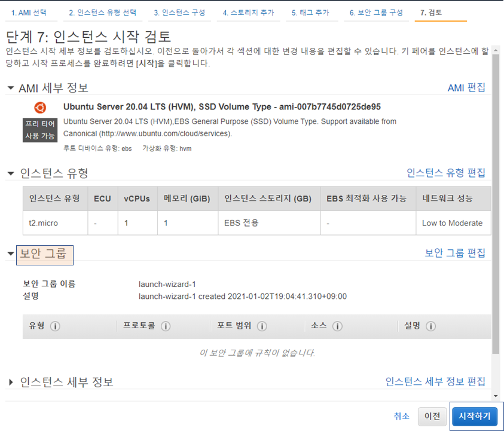Click the vertical scrollbar thumb
The height and width of the screenshot is (431, 504).
coord(496,204)
